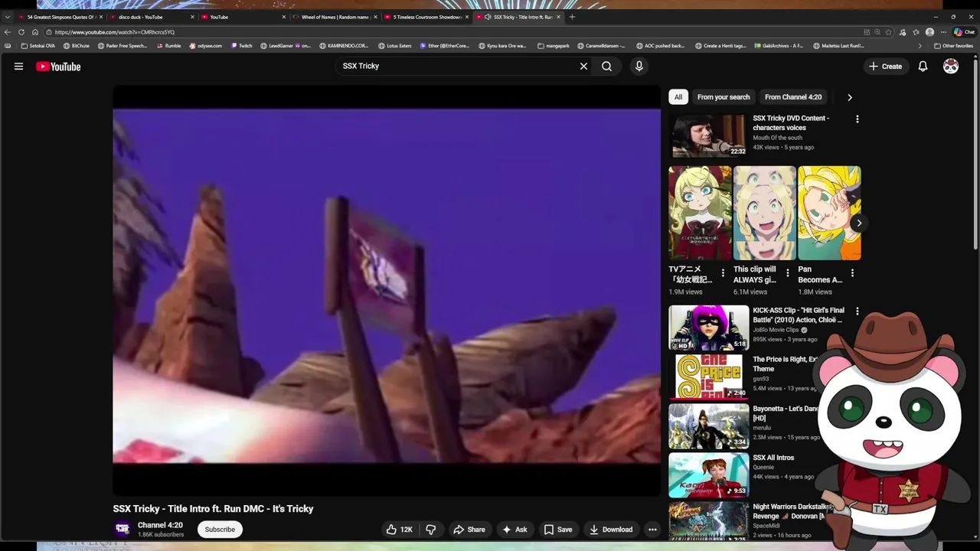Like the video with 12K thumbs up
980x551 pixels.
click(400, 530)
